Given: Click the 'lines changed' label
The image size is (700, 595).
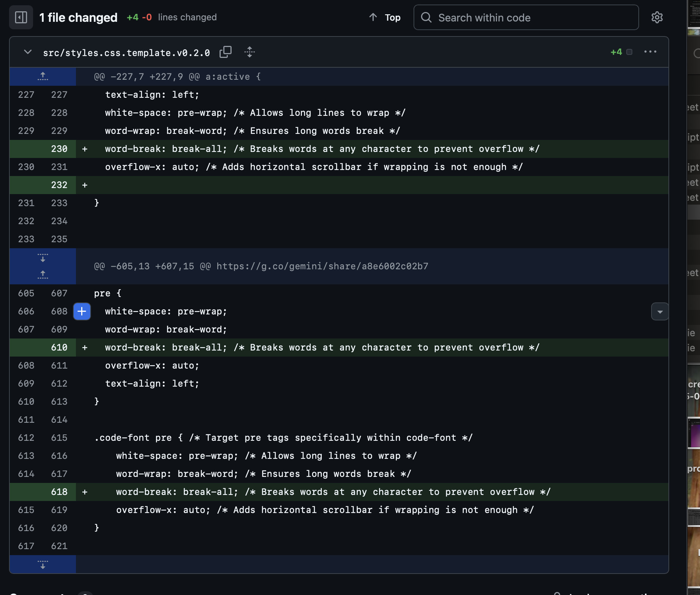Looking at the screenshot, I should [x=187, y=17].
